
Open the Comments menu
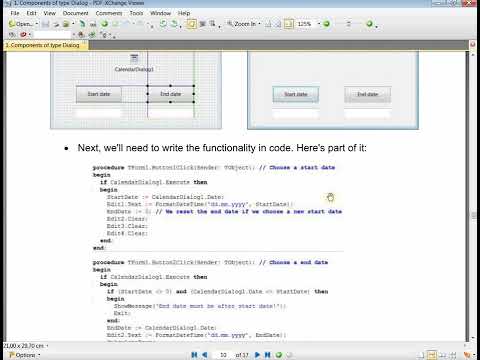[109, 13]
